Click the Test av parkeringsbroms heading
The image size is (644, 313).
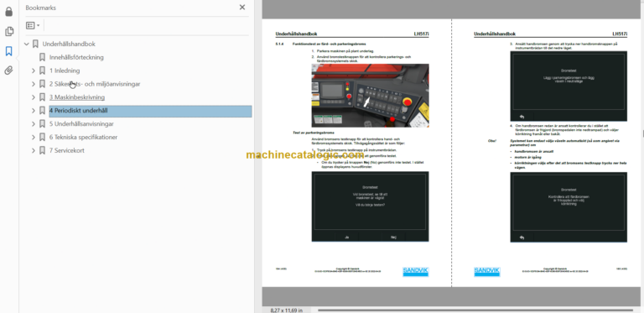coord(314,133)
